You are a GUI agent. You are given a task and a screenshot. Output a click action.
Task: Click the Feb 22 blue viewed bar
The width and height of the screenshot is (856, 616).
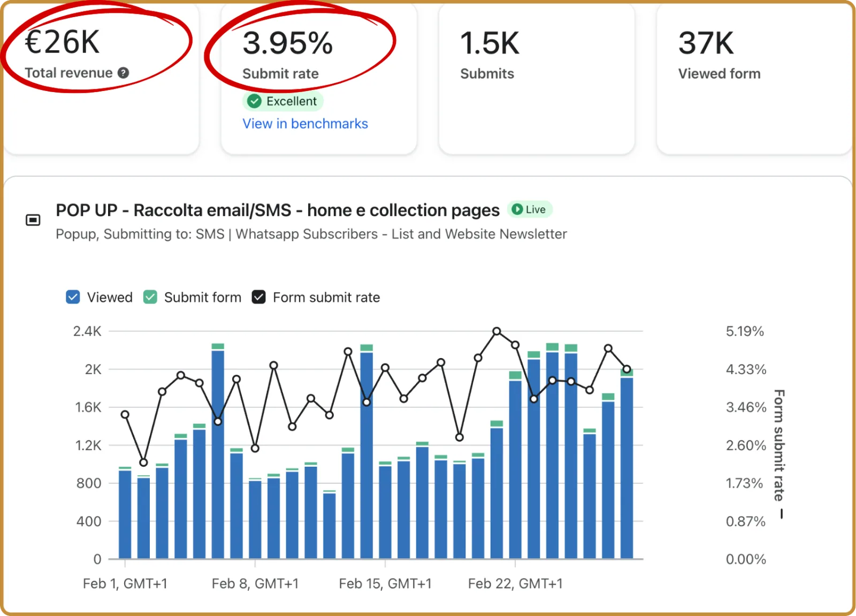(x=515, y=469)
